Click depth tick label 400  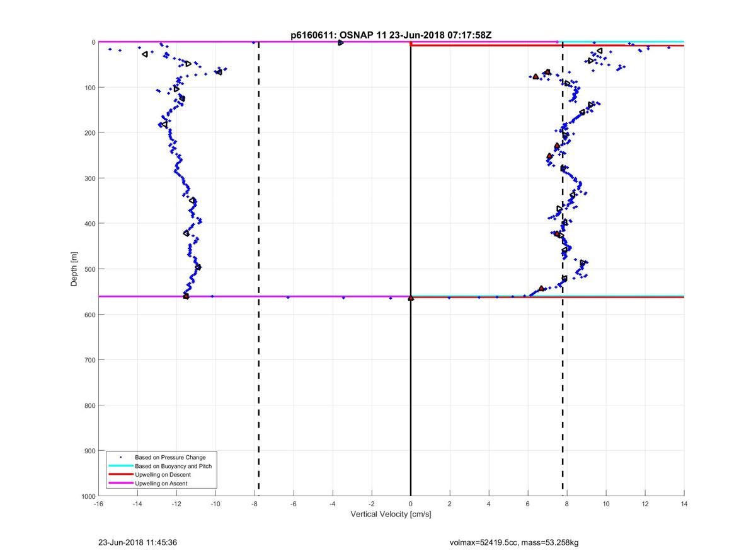point(89,224)
